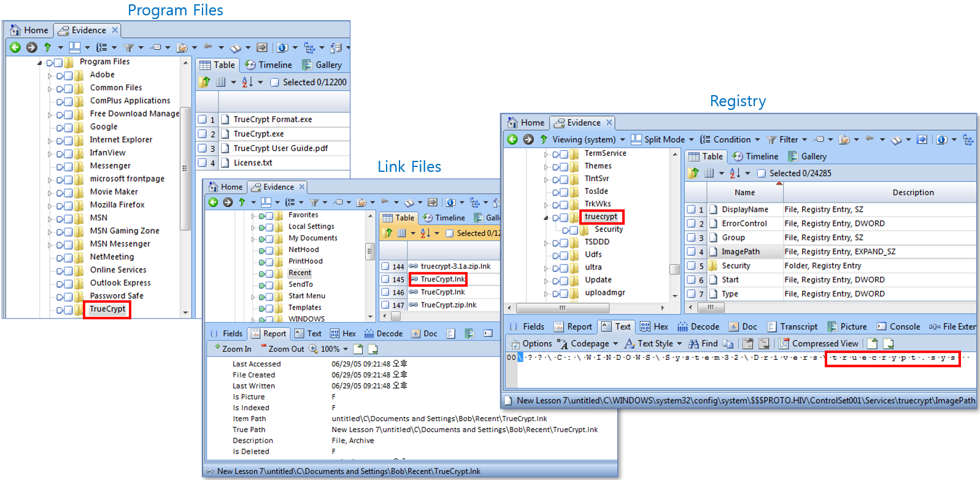The width and height of the screenshot is (980, 480).
Task: Select Recent folder in Link Files tree
Action: pos(299,273)
